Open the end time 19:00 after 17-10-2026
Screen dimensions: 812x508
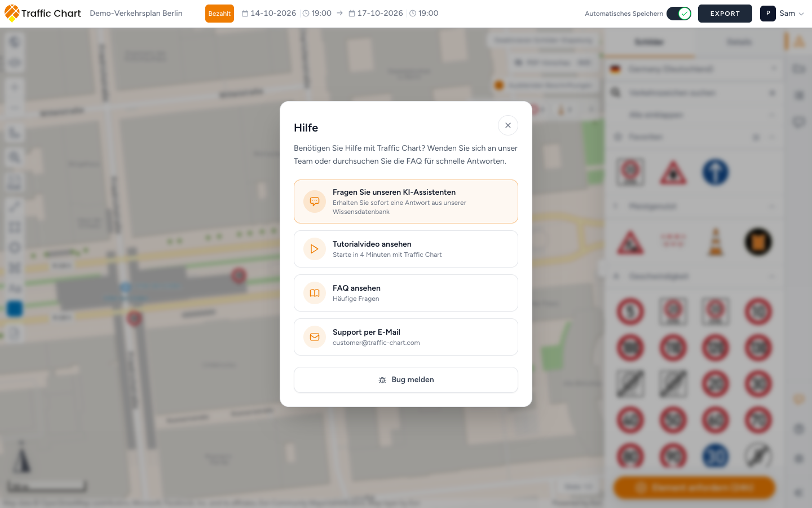pyautogui.click(x=423, y=14)
